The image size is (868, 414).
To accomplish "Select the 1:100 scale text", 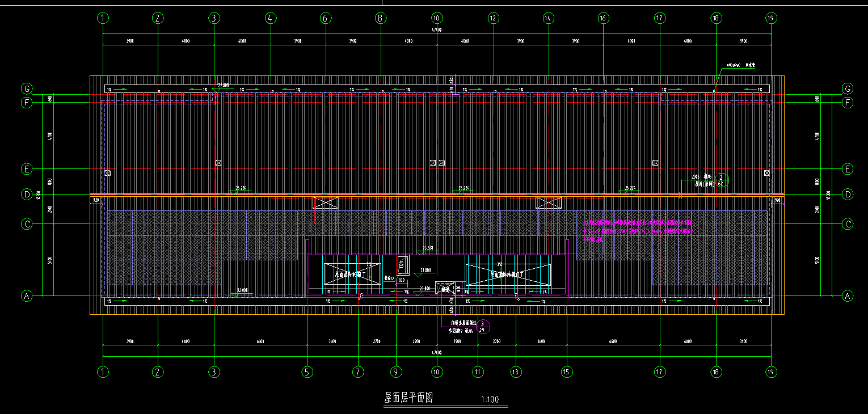I will (490, 400).
